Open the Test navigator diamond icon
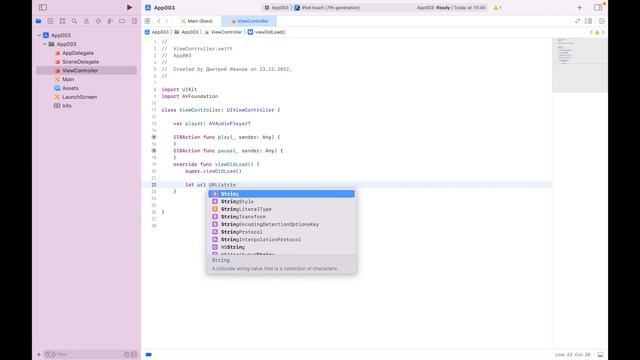Image resolution: width=640 pixels, height=360 pixels. coord(98,21)
